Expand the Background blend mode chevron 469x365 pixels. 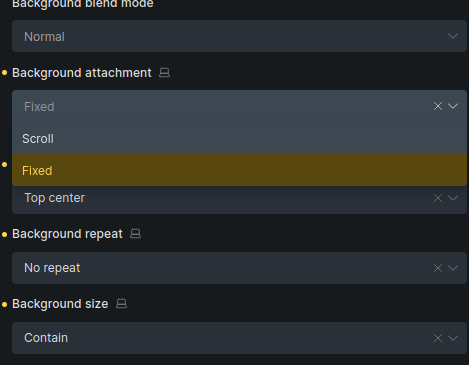point(453,36)
